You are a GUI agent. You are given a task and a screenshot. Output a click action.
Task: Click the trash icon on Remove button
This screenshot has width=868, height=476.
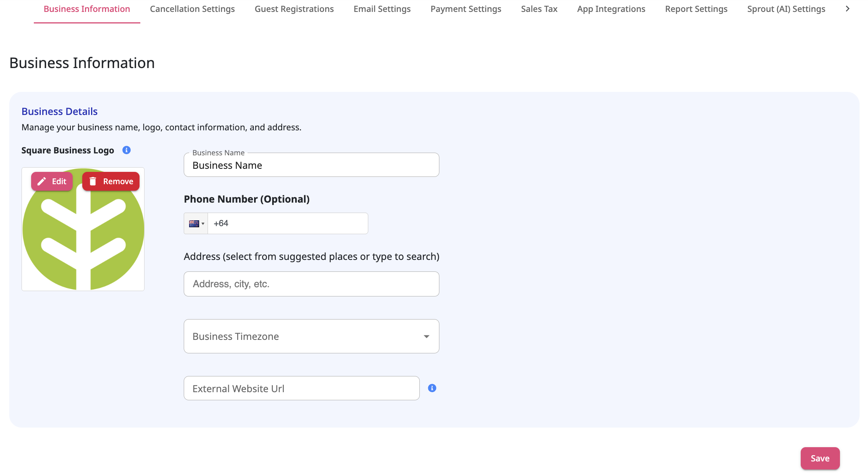point(93,181)
